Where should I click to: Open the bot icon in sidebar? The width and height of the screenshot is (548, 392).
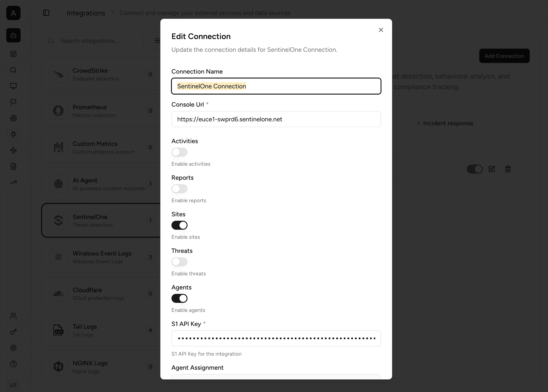(13, 35)
